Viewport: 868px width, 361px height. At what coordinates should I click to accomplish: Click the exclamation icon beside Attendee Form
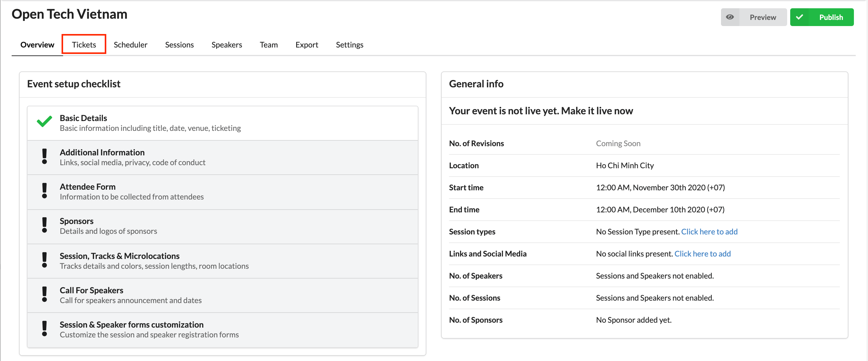coord(44,192)
